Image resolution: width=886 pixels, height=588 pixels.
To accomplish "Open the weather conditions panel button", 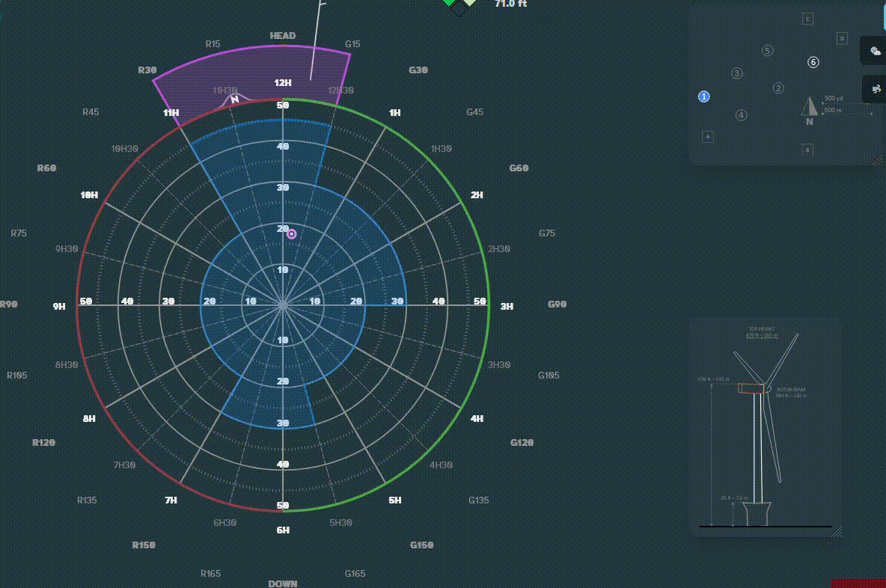I will (x=875, y=51).
